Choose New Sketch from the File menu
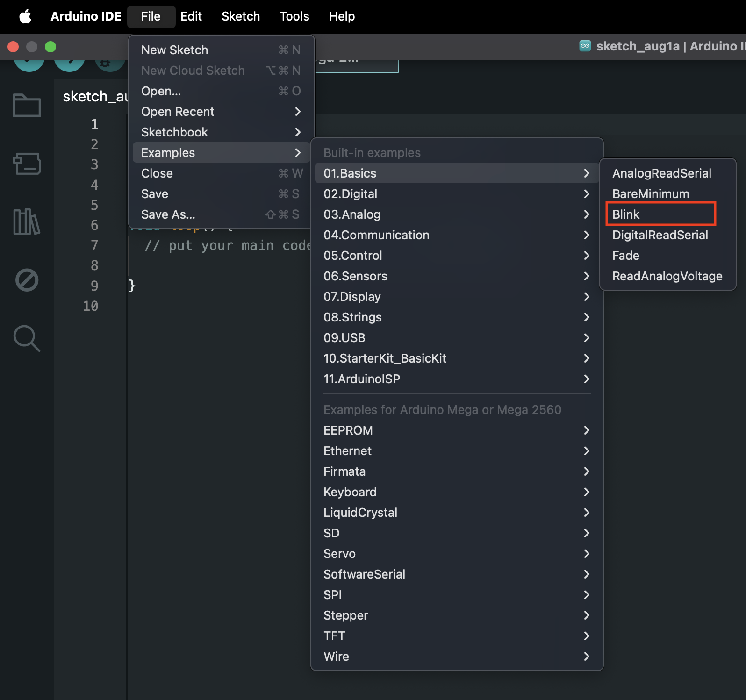Image resolution: width=746 pixels, height=700 pixels. pyautogui.click(x=221, y=50)
